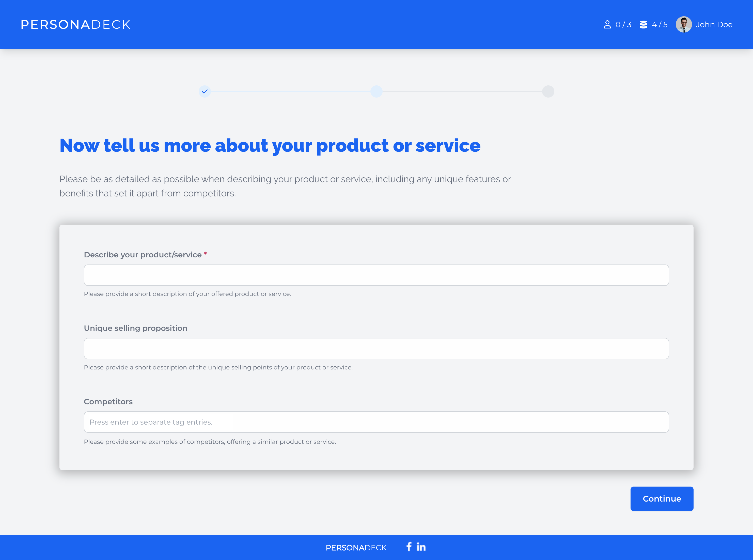753x560 pixels.
Task: Select the third progress step circle
Action: pos(548,91)
